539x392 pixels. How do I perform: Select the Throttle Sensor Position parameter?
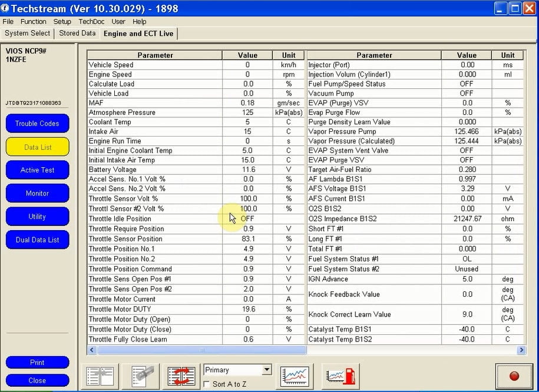pos(196,239)
